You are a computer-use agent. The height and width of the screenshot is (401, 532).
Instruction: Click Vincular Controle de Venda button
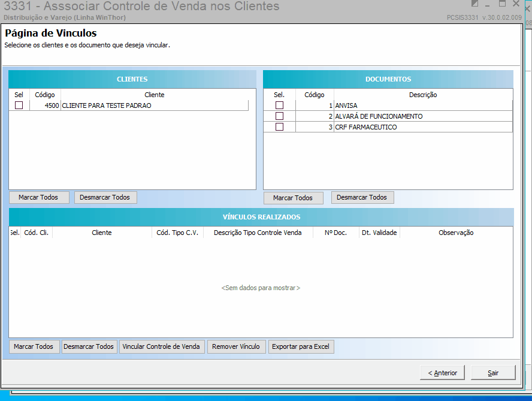(162, 346)
